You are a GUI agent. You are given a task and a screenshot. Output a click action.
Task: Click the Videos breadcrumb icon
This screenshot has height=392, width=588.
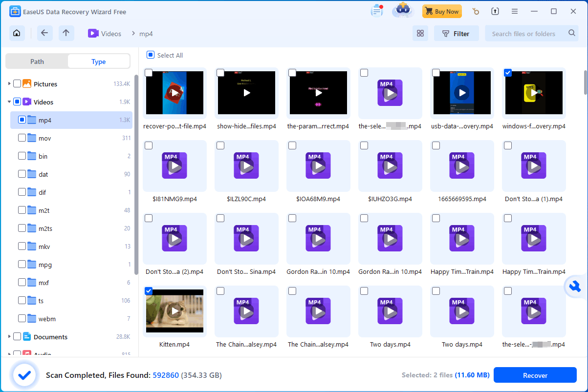point(93,34)
